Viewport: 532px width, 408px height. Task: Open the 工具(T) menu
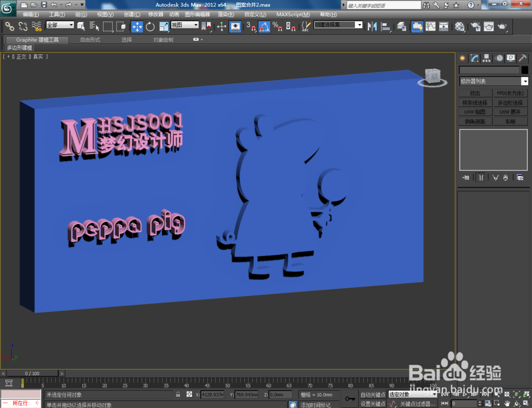coord(57,14)
